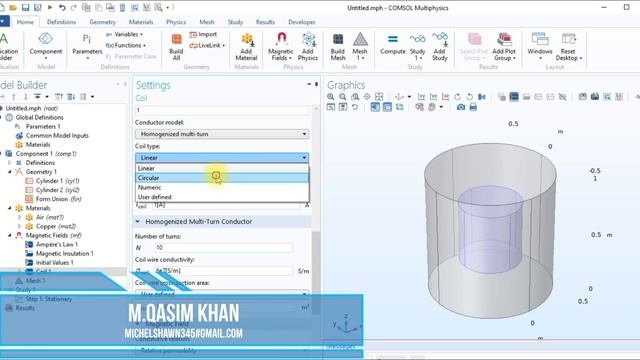This screenshot has height=360, width=640.
Task: Select Form Union node
Action: 53,199
